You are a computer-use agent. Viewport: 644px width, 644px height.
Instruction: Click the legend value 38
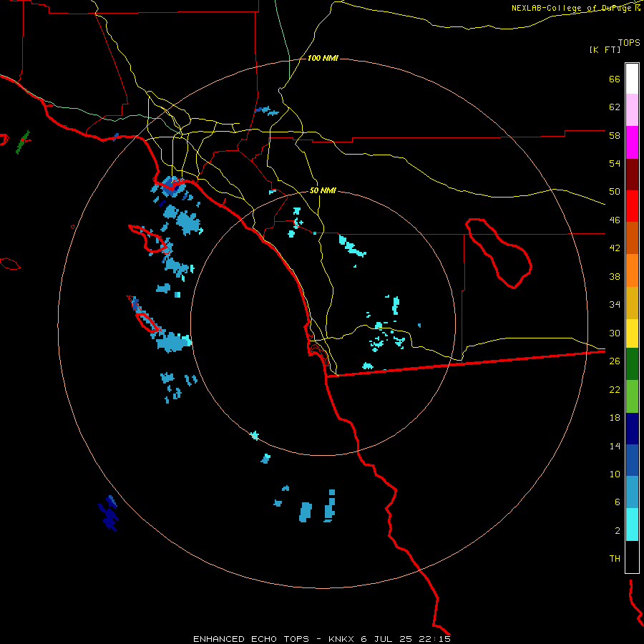(x=615, y=276)
